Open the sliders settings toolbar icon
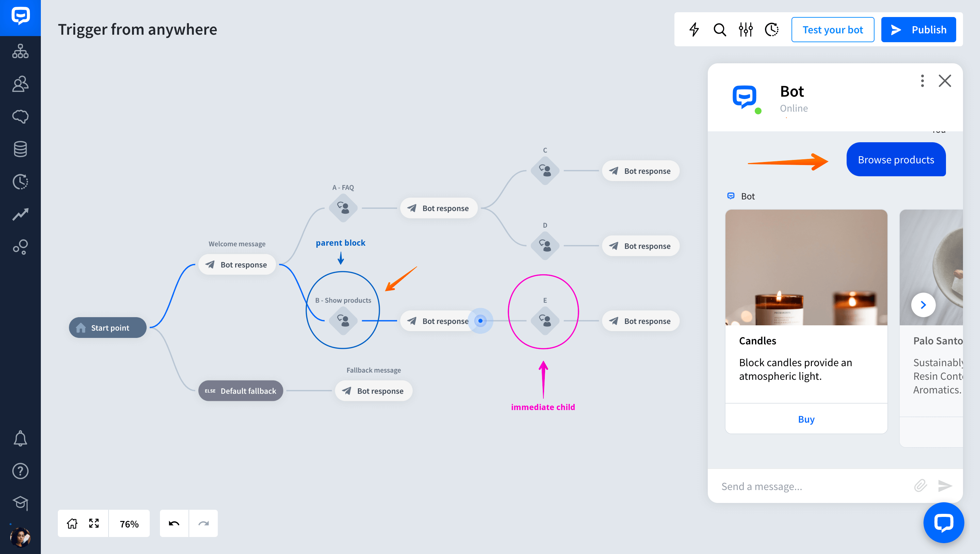 pyautogui.click(x=746, y=29)
